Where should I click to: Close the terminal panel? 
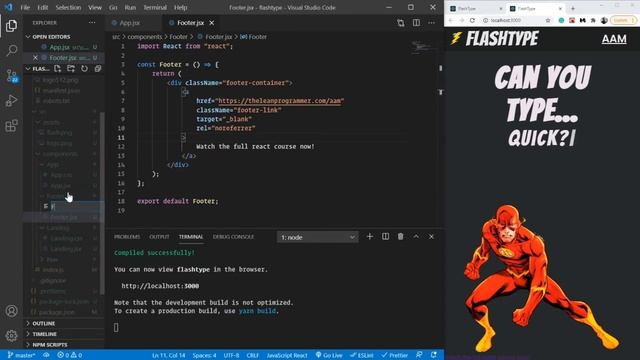click(x=431, y=237)
